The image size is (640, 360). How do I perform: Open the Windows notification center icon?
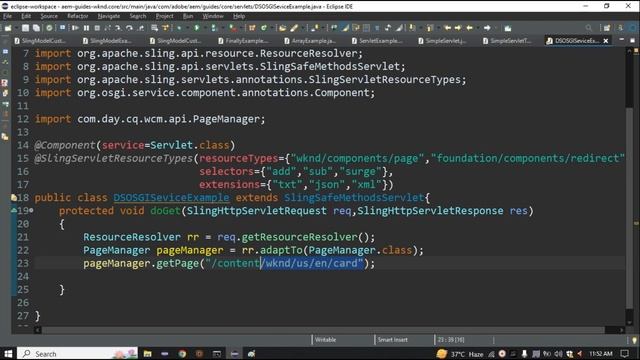click(624, 353)
